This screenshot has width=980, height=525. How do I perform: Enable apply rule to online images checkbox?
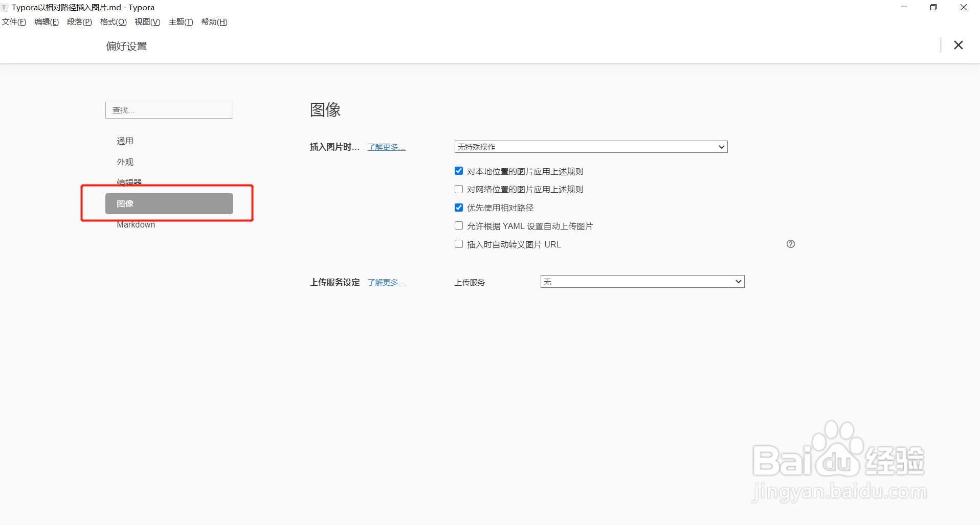459,189
